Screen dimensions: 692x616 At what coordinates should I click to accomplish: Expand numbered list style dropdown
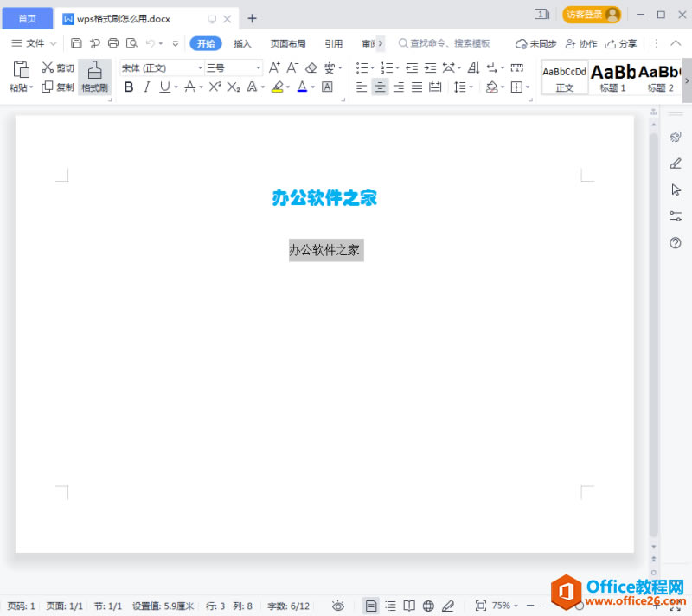pyautogui.click(x=397, y=68)
